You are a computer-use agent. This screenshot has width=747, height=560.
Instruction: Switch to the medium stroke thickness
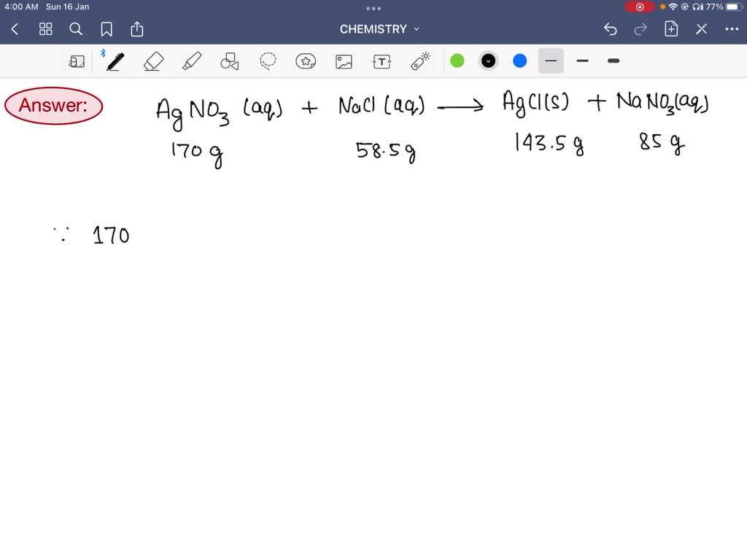tap(582, 61)
